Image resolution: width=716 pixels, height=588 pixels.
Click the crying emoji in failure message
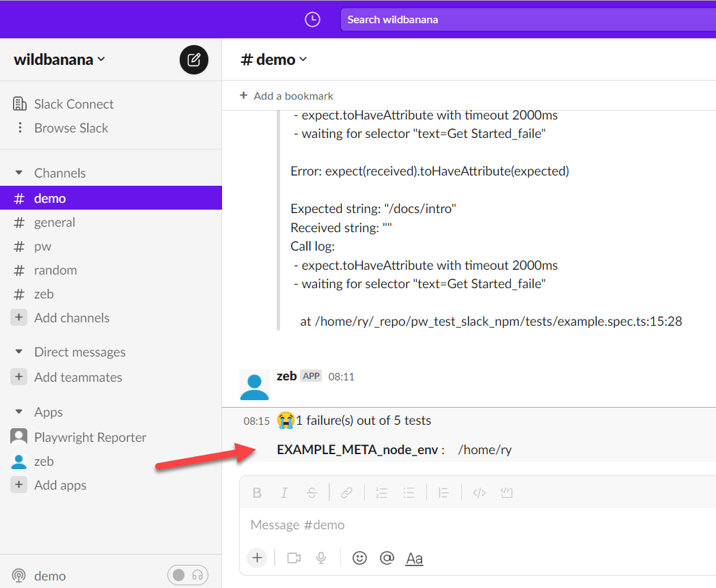(286, 420)
